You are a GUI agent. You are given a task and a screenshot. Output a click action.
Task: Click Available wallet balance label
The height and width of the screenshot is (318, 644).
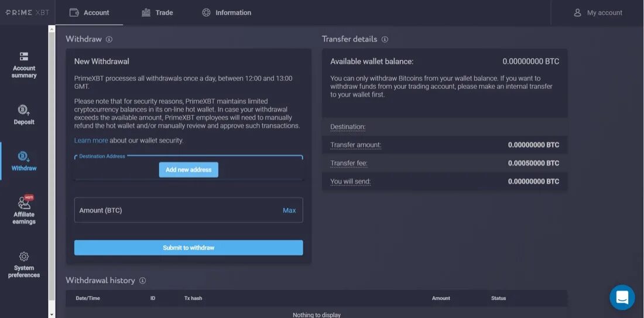pyautogui.click(x=372, y=61)
